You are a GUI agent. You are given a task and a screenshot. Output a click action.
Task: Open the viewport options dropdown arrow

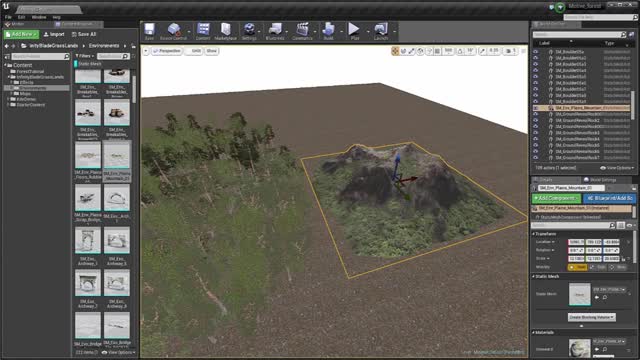[x=146, y=51]
